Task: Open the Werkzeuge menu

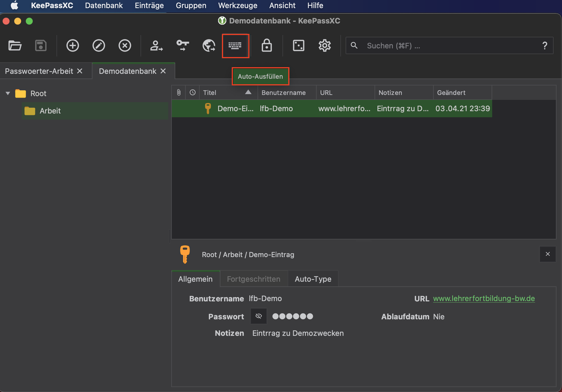Action: point(238,6)
